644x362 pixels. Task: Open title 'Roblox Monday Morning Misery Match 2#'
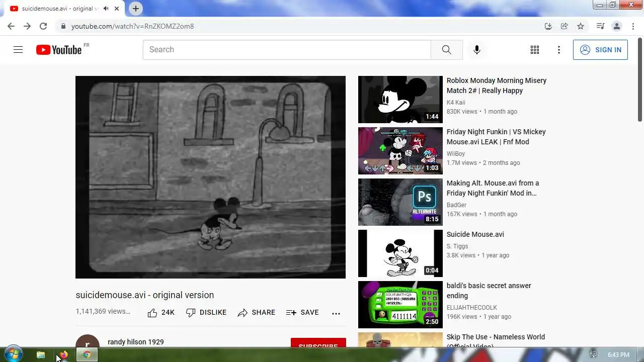[497, 85]
